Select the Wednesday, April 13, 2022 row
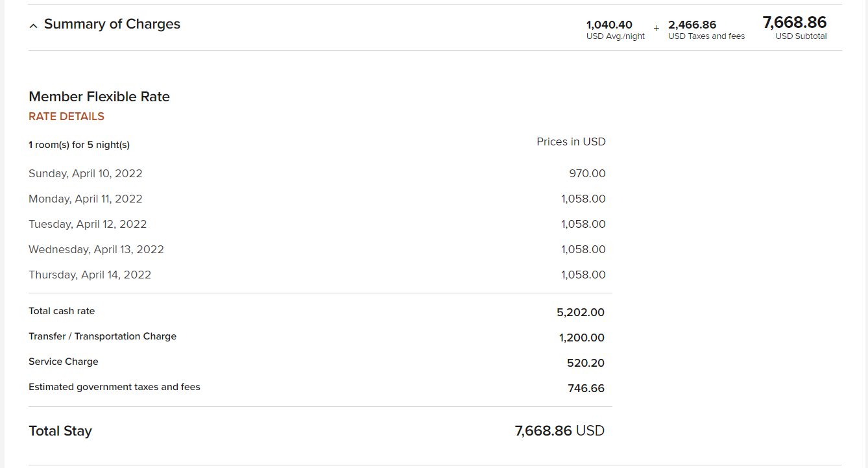 click(317, 249)
